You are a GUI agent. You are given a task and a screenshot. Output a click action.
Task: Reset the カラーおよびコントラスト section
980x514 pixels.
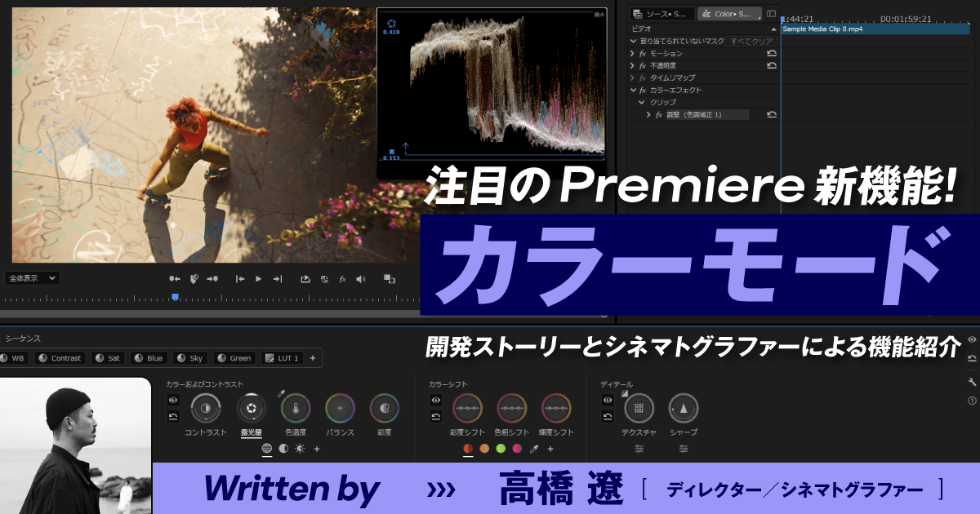click(173, 417)
